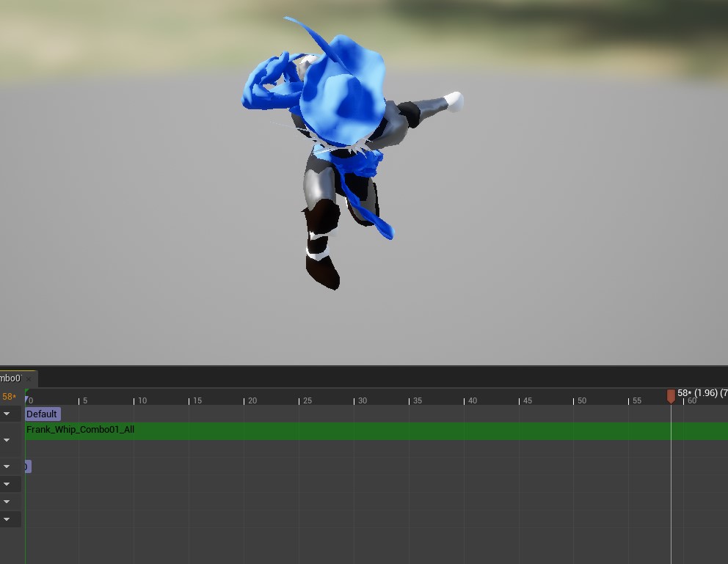
Task: Jump to frame 30 on the timeline ruler
Action: pyautogui.click(x=354, y=400)
